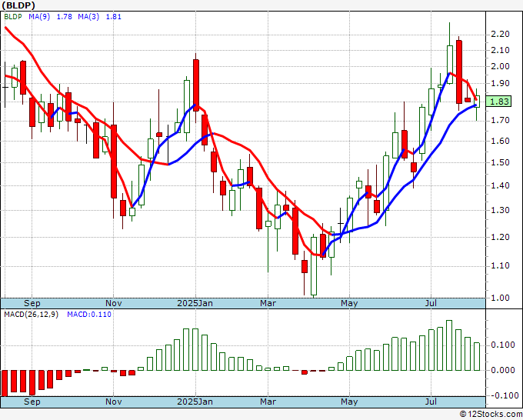Click the MACD(26,12,9) indicator label
This screenshot has height=420, width=523.
coord(31,315)
